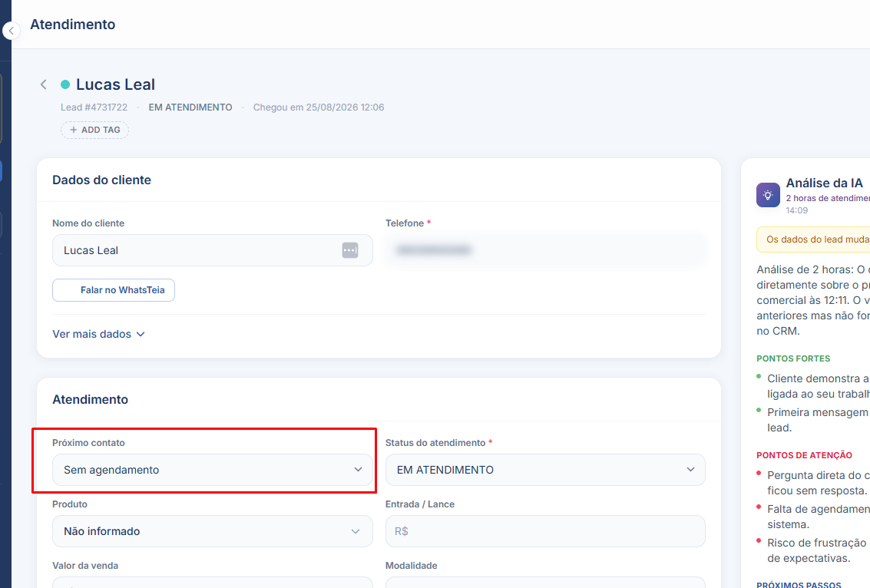Viewport: 870px width, 588px height.
Task: Click the PONTOS DE ATENÇÃO heading
Action: coord(804,455)
